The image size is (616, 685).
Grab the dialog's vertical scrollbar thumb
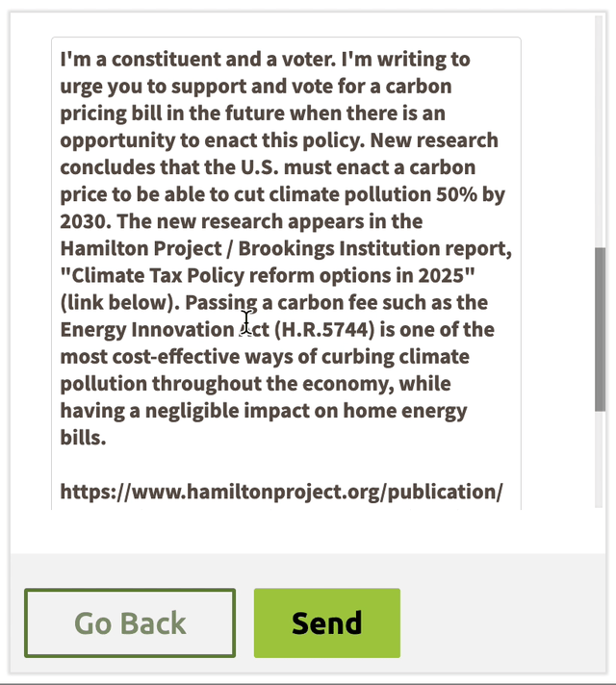[x=600, y=329]
